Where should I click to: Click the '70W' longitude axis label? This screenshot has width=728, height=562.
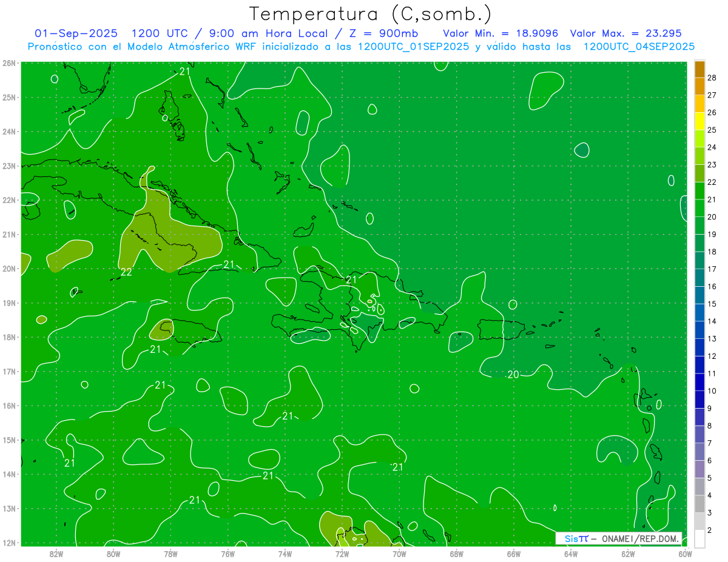[399, 553]
